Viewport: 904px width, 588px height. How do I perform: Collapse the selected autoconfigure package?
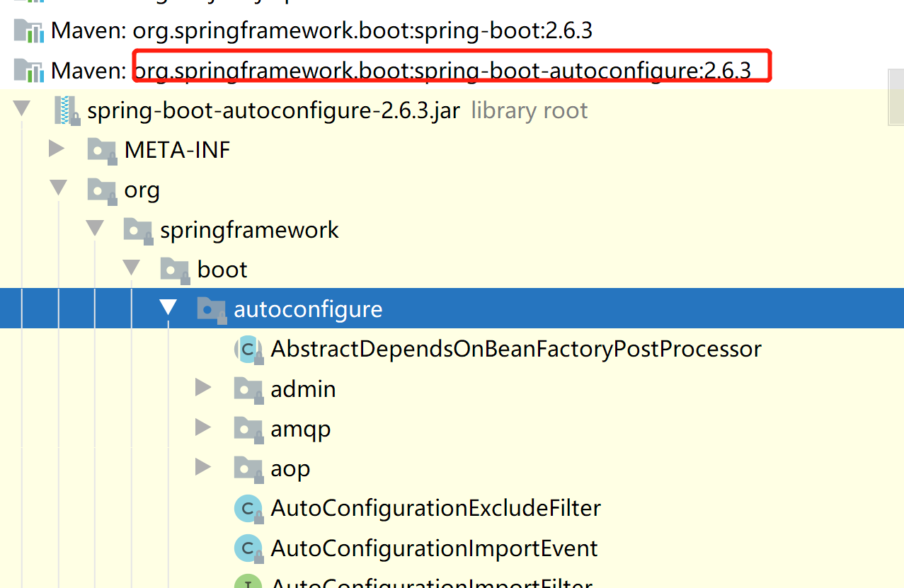point(168,307)
